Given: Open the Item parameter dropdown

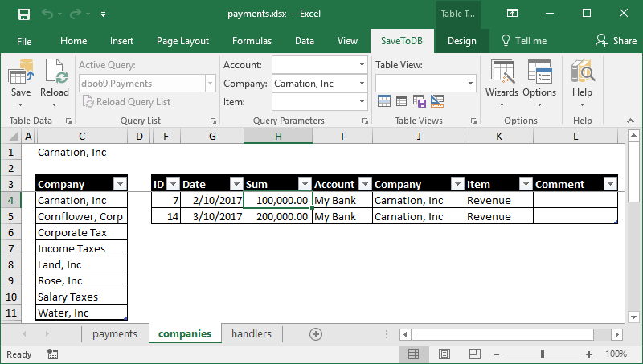Looking at the screenshot, I should click(362, 102).
